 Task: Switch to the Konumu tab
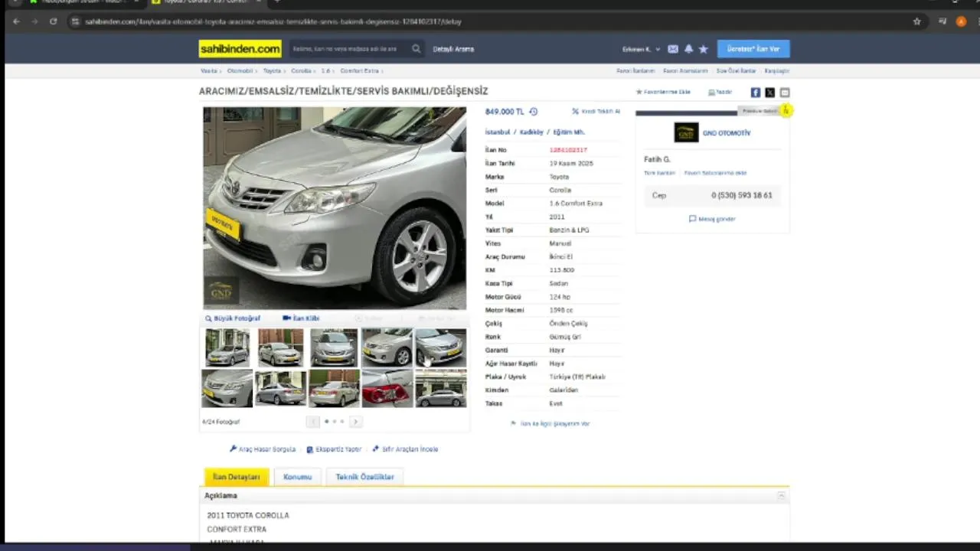297,477
